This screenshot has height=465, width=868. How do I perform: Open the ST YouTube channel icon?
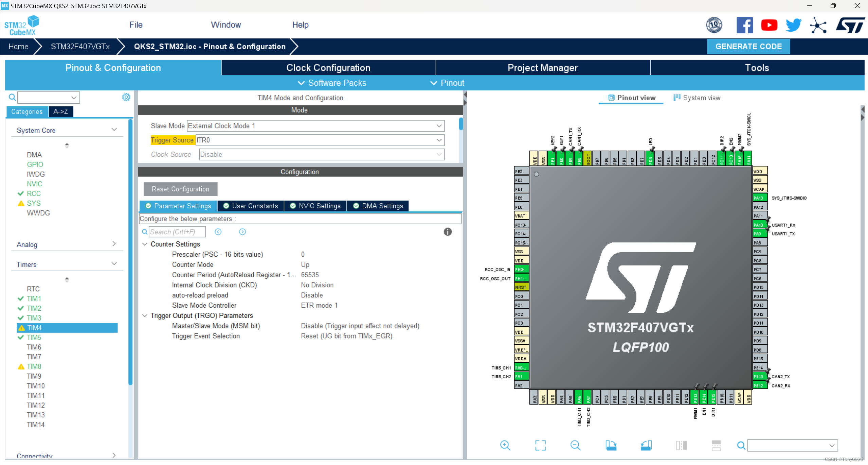pyautogui.click(x=769, y=25)
